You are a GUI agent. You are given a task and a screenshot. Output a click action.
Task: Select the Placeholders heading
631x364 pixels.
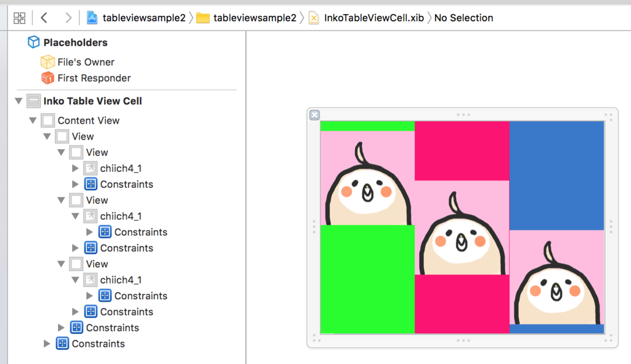(75, 42)
